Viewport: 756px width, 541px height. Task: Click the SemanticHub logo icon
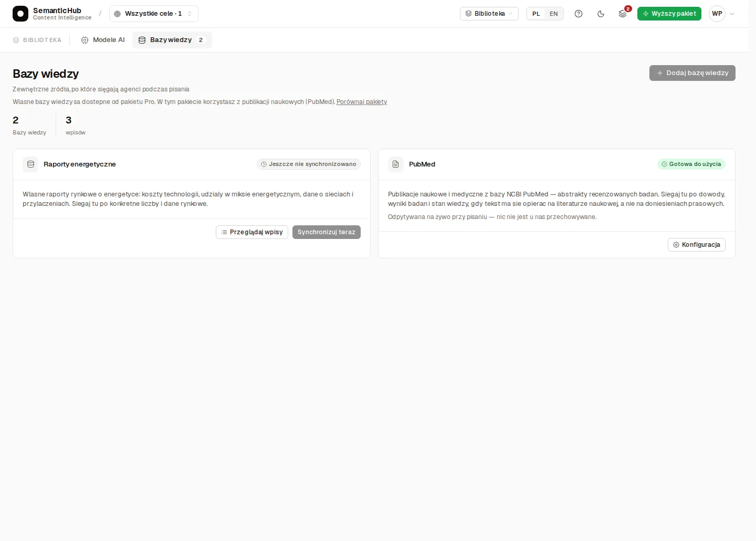point(20,14)
